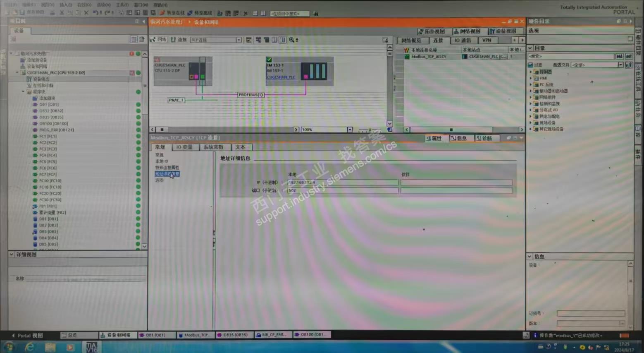Screen dimensions: 644x353
Task: Click the 转至离线 (Go offline) toolbar button
Action: pyautogui.click(x=200, y=13)
